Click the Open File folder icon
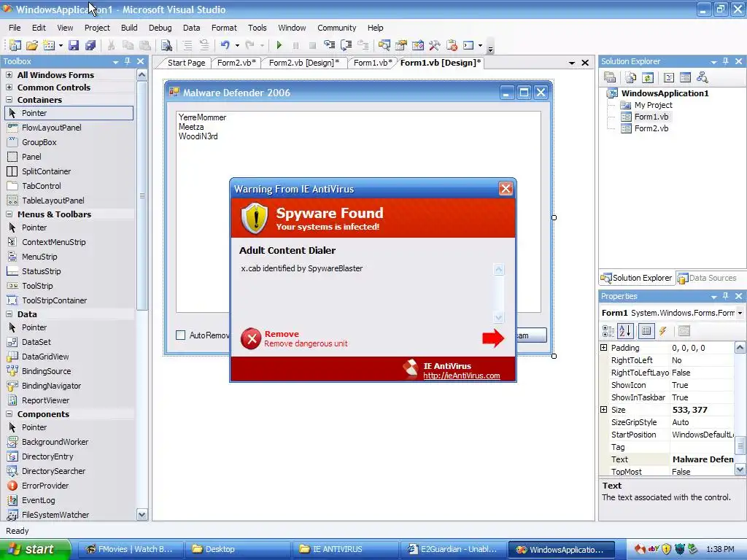 pyautogui.click(x=32, y=45)
